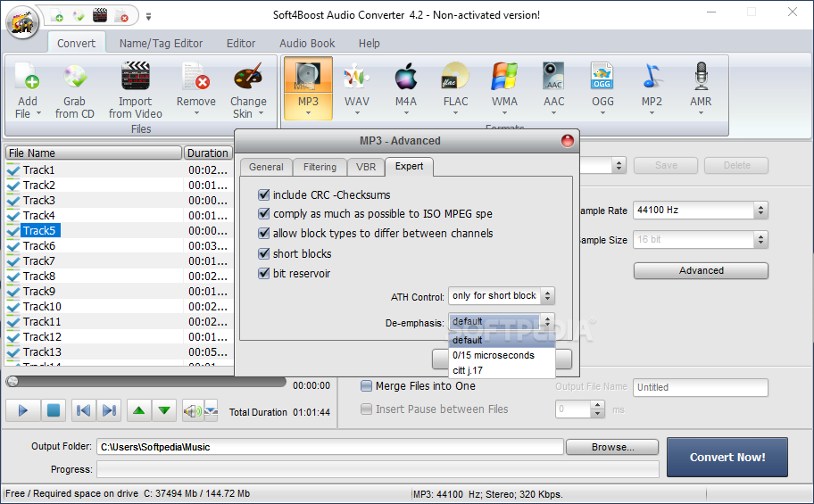This screenshot has height=504, width=814.
Task: Click the Stop playback button
Action: (x=53, y=410)
